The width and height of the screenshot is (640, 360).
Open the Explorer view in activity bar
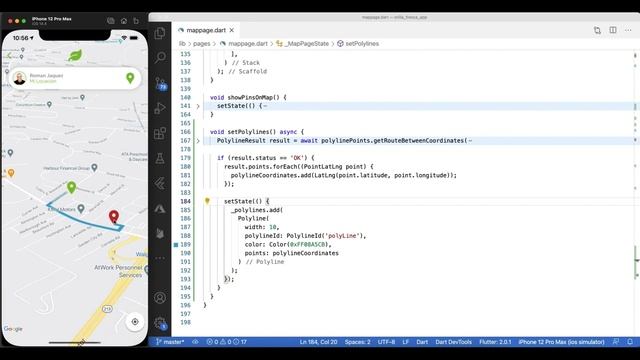point(160,33)
